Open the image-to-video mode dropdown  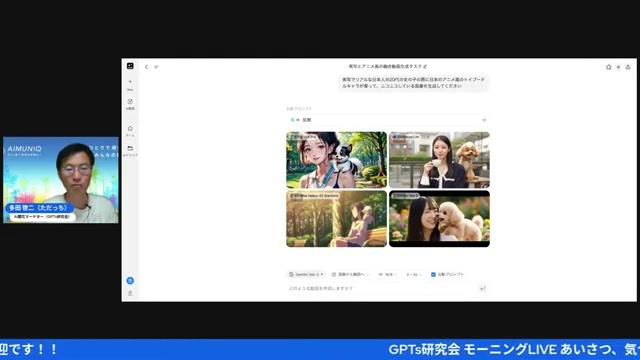pyautogui.click(x=350, y=275)
